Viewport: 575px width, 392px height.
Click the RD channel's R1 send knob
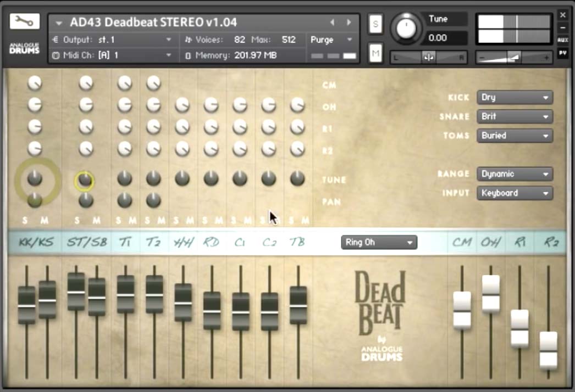click(211, 127)
